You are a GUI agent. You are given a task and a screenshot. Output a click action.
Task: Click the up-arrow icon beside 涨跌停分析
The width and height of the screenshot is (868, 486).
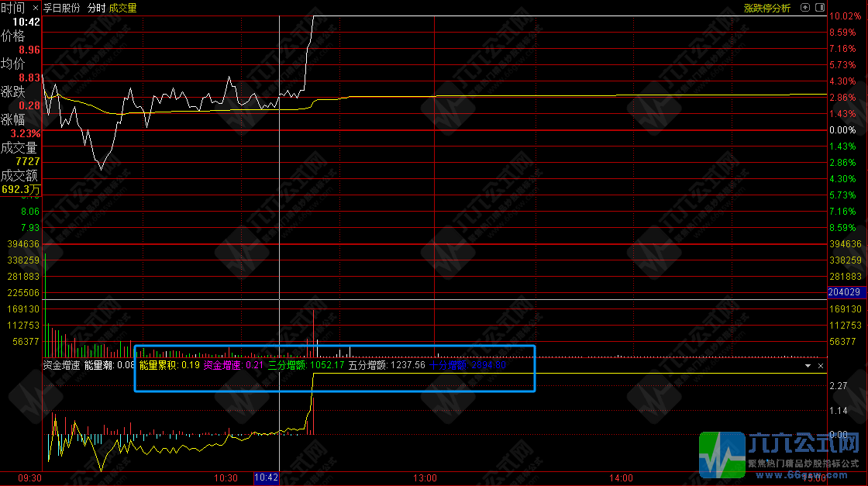(x=805, y=8)
